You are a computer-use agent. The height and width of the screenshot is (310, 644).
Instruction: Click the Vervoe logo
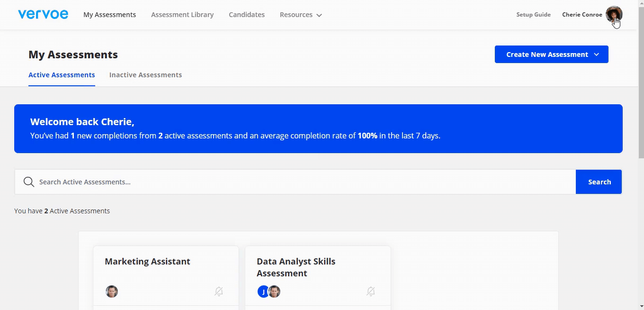point(43,14)
